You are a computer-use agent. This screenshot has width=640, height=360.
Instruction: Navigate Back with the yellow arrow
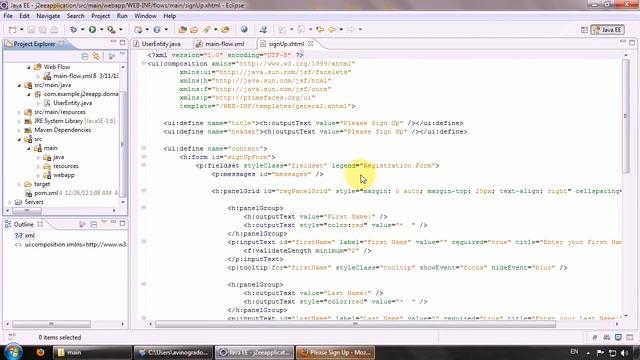332,29
